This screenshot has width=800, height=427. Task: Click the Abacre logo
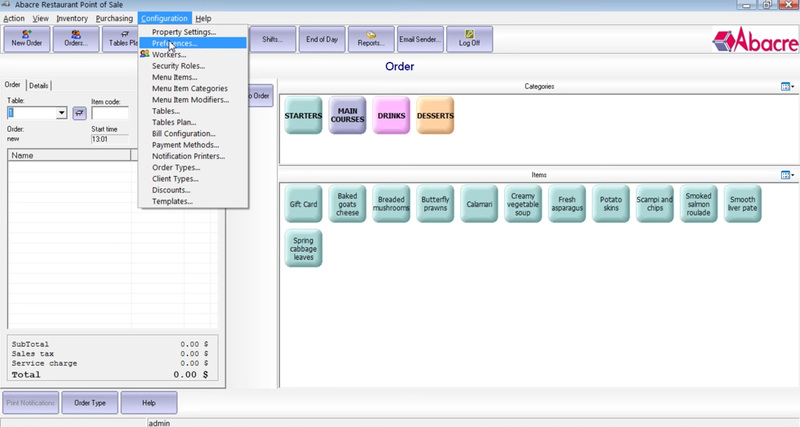click(756, 40)
